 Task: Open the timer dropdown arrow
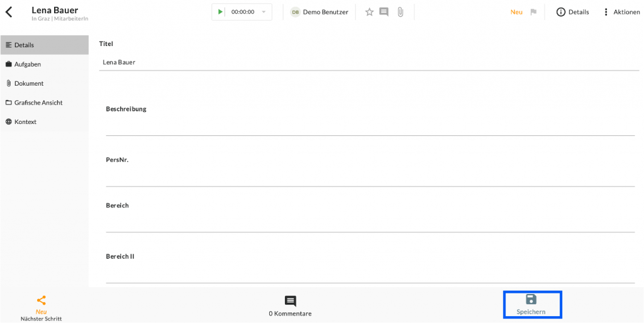coord(264,12)
